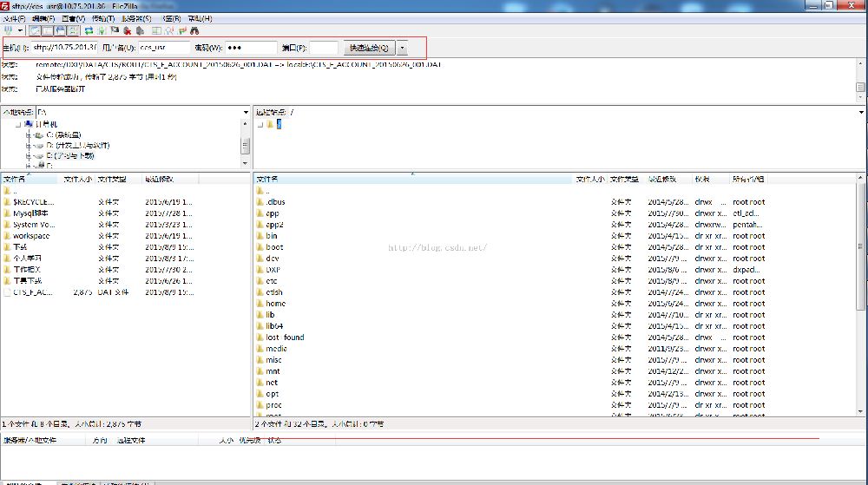The height and width of the screenshot is (485, 868).
Task: Toggle the message log display
Action: tap(36, 30)
